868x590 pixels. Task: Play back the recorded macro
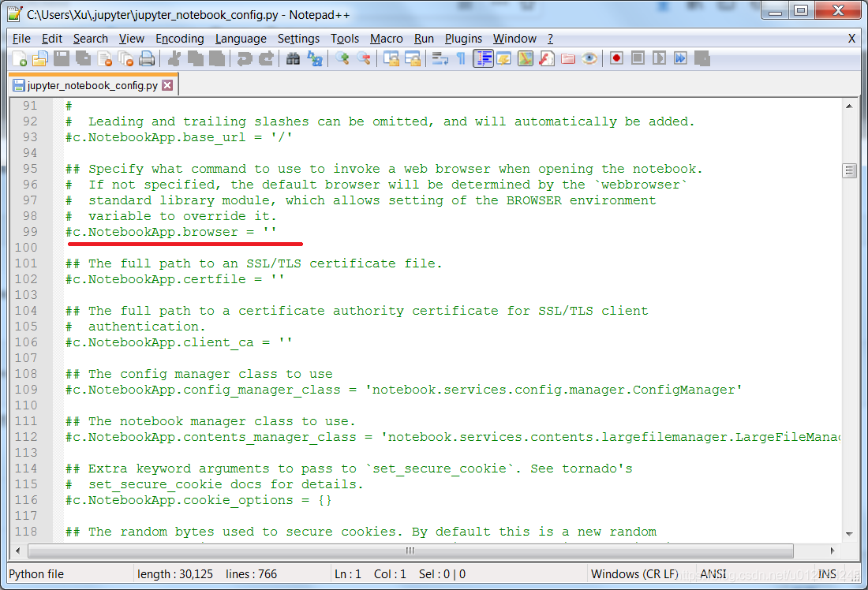659,58
